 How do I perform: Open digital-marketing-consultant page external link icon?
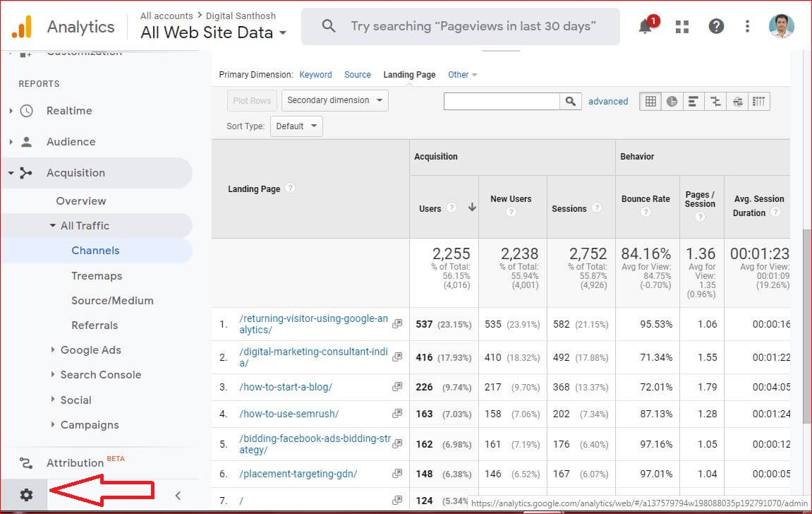click(397, 357)
